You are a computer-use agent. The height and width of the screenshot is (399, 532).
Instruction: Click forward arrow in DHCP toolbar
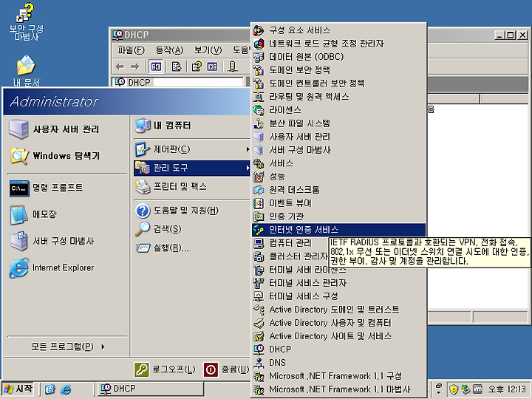click(135, 66)
